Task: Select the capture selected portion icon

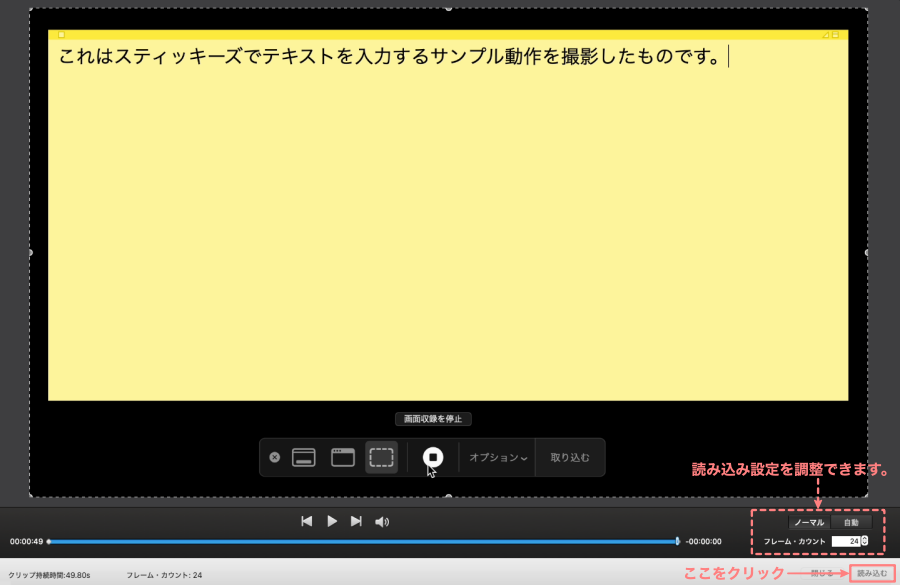Action: click(x=381, y=457)
